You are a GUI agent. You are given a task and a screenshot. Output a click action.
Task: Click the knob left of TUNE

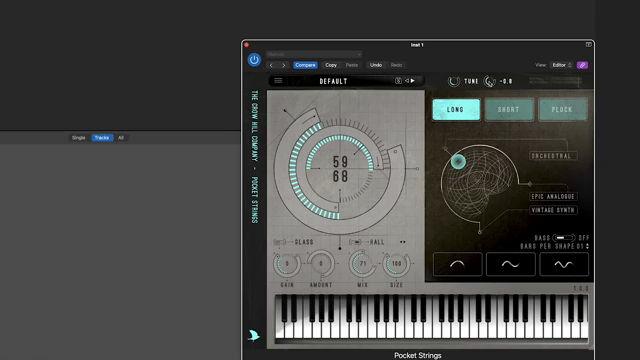pos(453,81)
